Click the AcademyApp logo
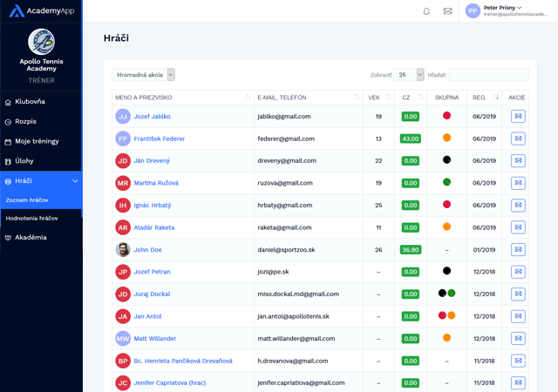The image size is (558, 392). click(x=41, y=11)
